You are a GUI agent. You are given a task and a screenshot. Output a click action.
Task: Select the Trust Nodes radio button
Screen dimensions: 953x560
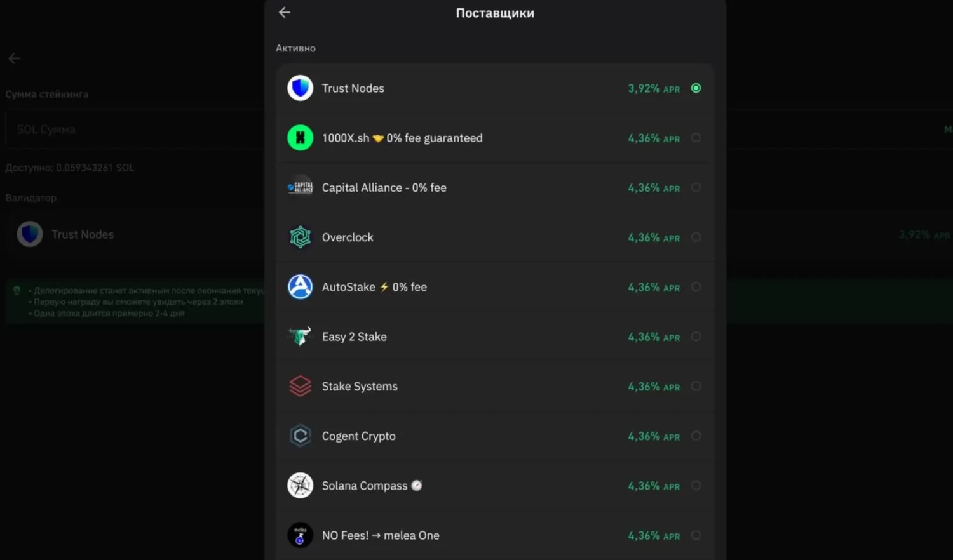(x=696, y=88)
